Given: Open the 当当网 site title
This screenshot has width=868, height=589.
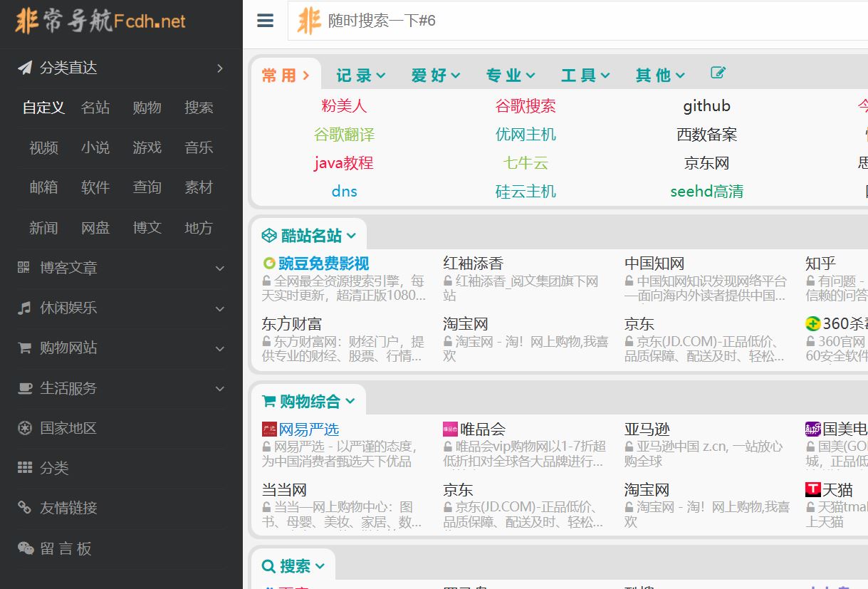Looking at the screenshot, I should pyautogui.click(x=284, y=490).
